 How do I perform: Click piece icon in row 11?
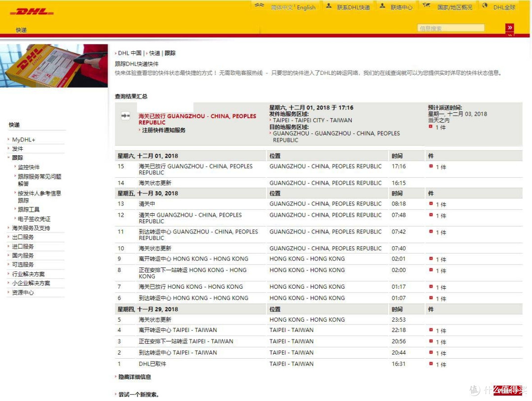tap(431, 232)
